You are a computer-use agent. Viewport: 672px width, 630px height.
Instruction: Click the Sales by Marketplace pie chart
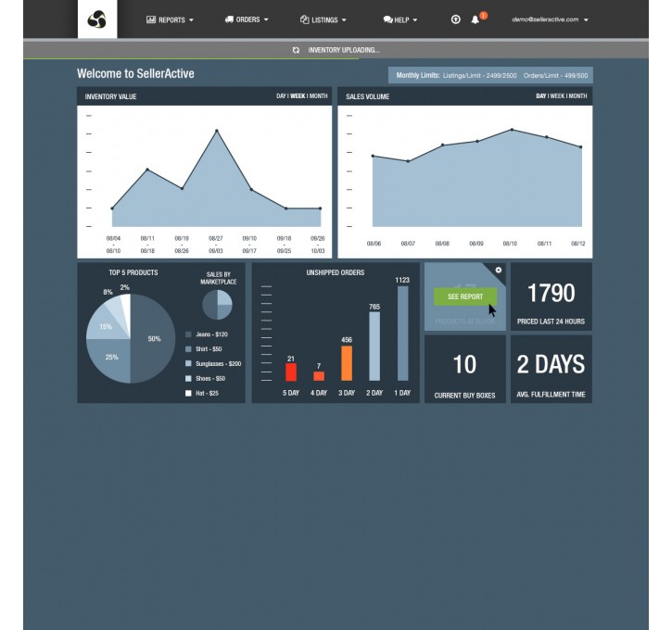click(x=217, y=305)
